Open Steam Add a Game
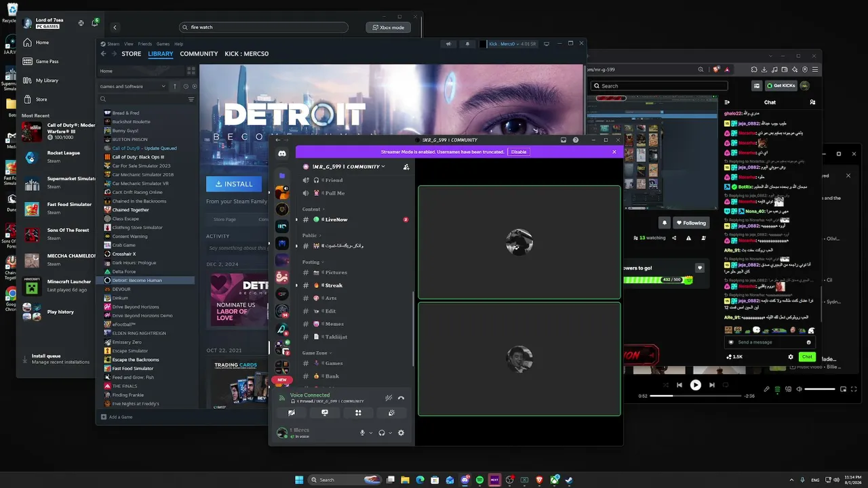This screenshot has width=868, height=488. pyautogui.click(x=117, y=417)
